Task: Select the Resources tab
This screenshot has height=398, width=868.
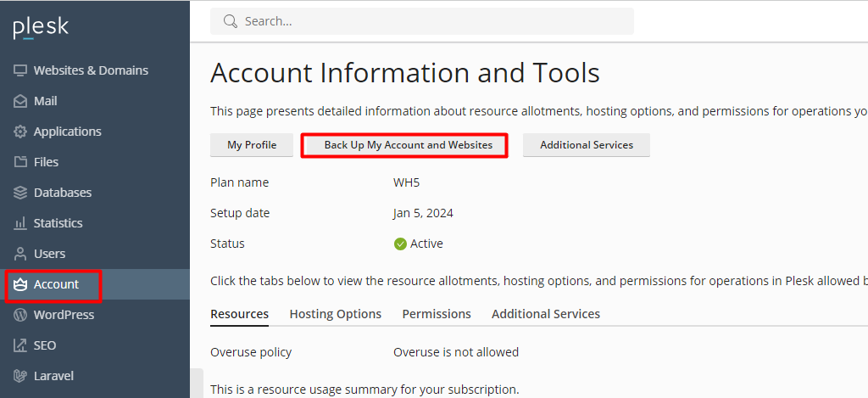Action: tap(239, 314)
